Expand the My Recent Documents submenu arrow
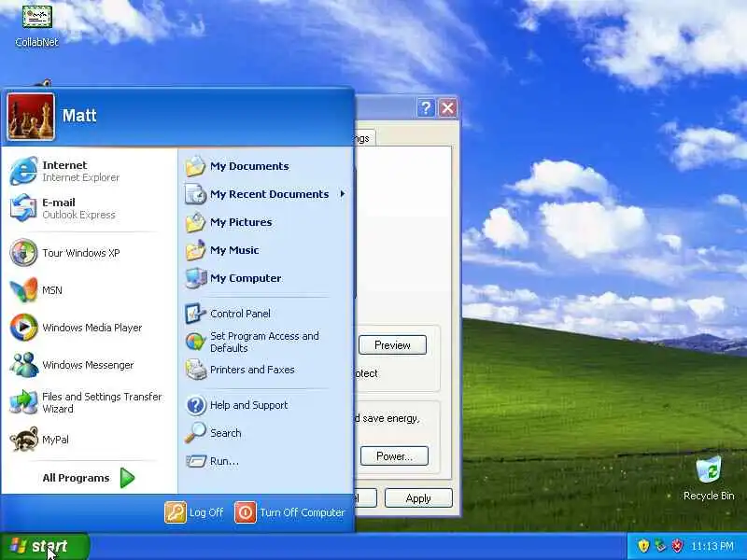 pyautogui.click(x=343, y=194)
